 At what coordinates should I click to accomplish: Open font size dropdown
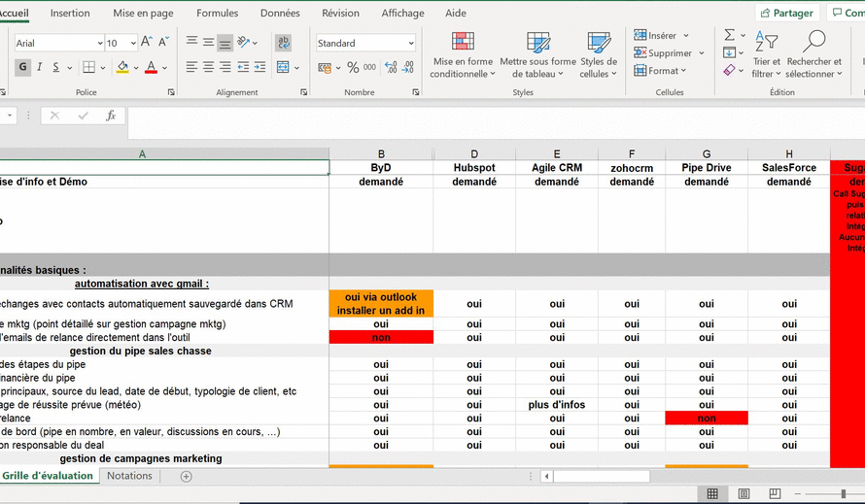pos(133,43)
